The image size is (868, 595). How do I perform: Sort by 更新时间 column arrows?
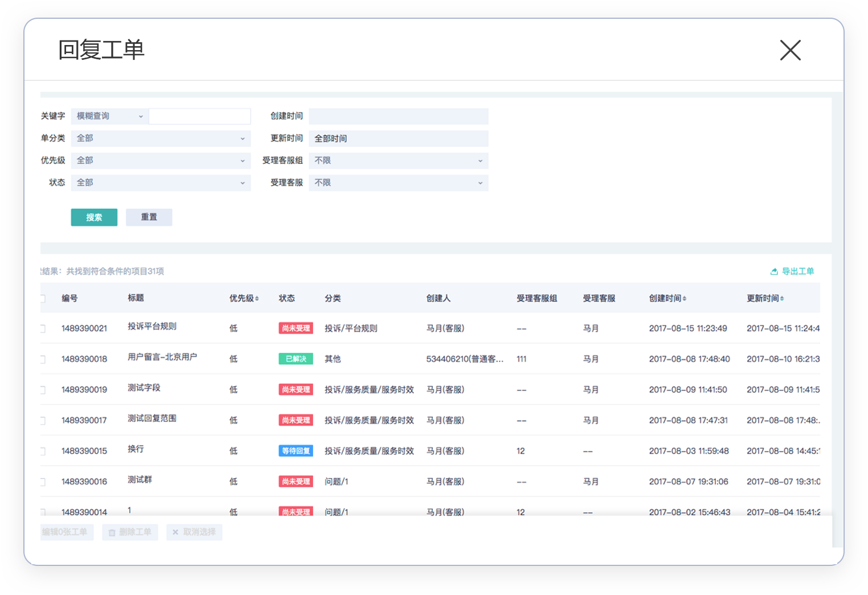pyautogui.click(x=782, y=299)
